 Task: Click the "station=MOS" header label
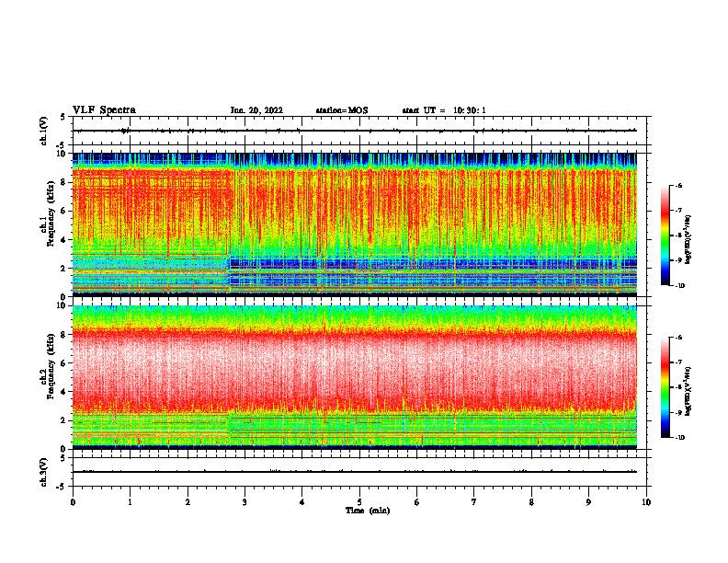click(342, 110)
